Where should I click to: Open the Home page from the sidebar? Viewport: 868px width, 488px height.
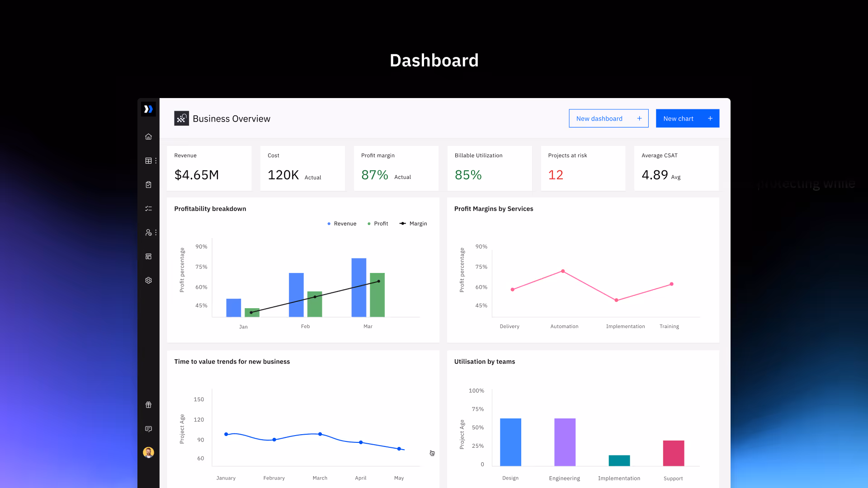[x=148, y=136]
